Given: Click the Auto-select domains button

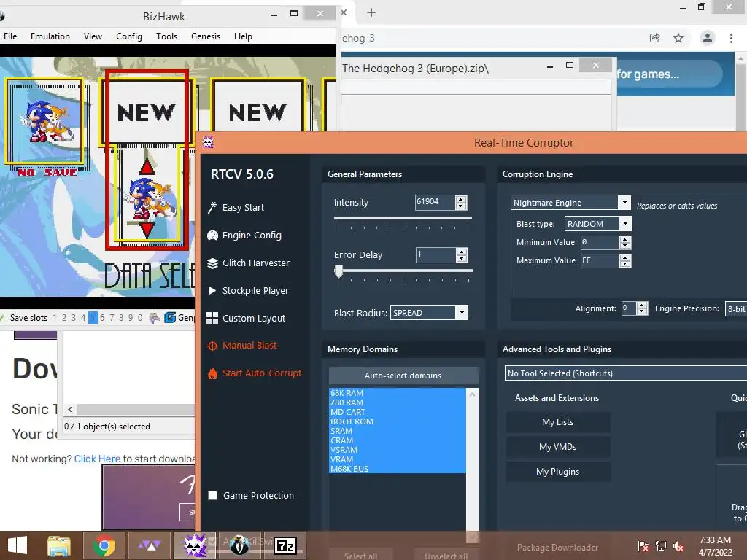Looking at the screenshot, I should pyautogui.click(x=403, y=376).
